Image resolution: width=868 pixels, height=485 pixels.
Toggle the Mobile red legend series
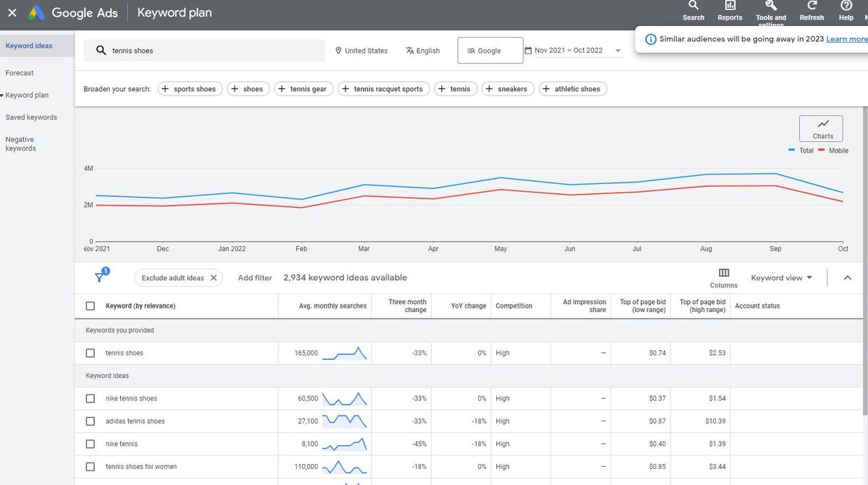pyautogui.click(x=833, y=151)
